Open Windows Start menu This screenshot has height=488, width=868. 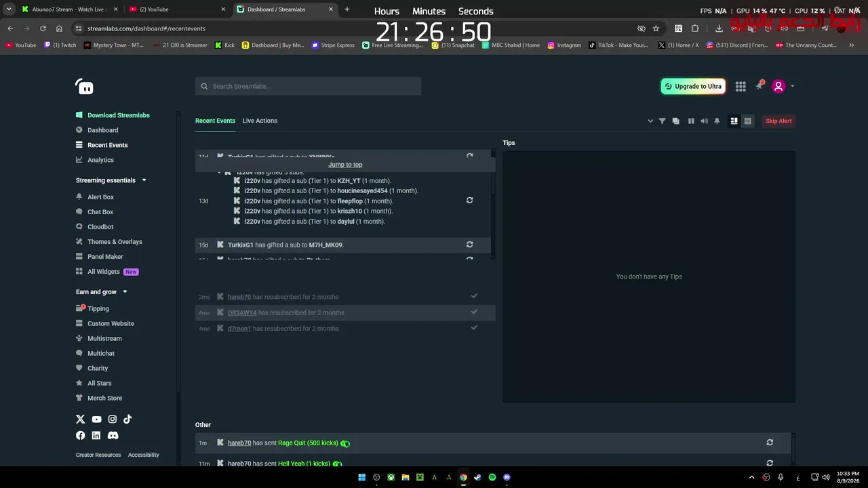361,477
